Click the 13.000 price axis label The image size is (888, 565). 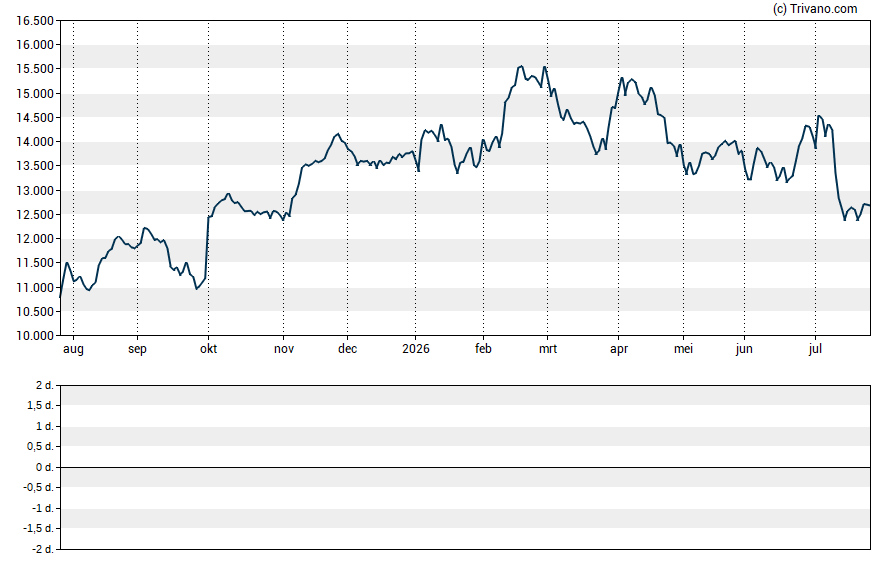(35, 190)
